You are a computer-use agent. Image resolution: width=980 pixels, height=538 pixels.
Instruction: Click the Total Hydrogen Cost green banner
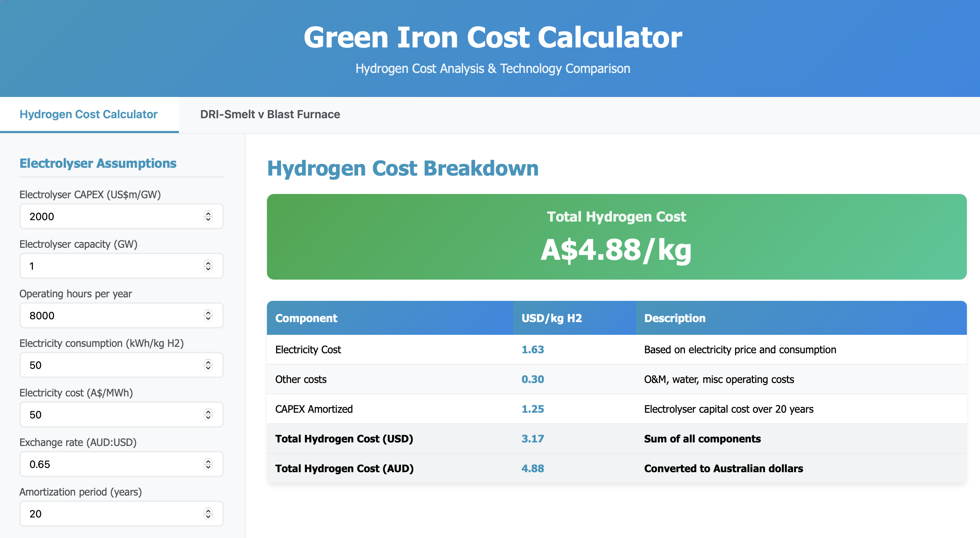[x=616, y=236]
